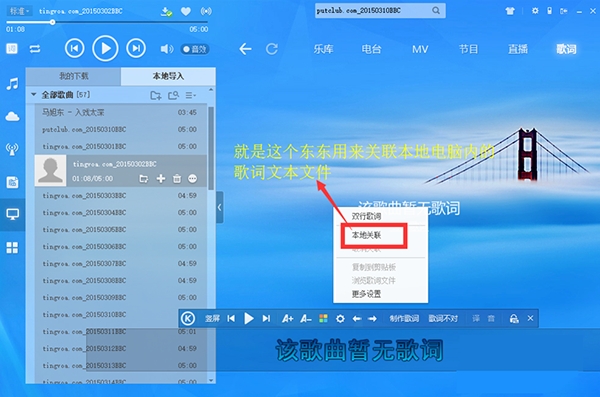This screenshot has width=600, height=397.
Task: Open the 电台 tab
Action: (x=372, y=49)
